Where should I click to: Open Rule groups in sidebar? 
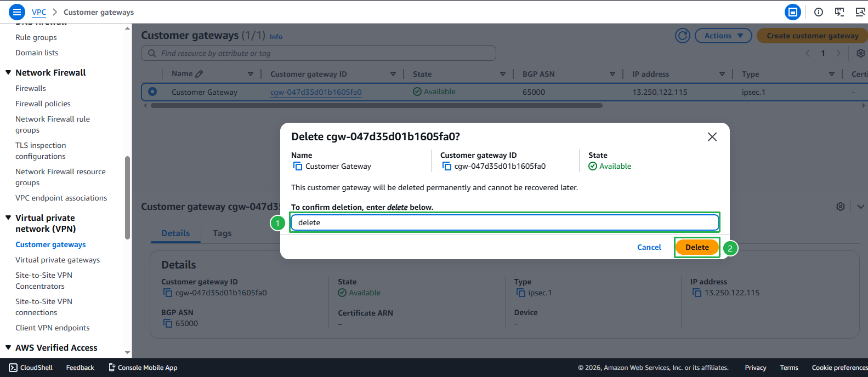tap(36, 37)
